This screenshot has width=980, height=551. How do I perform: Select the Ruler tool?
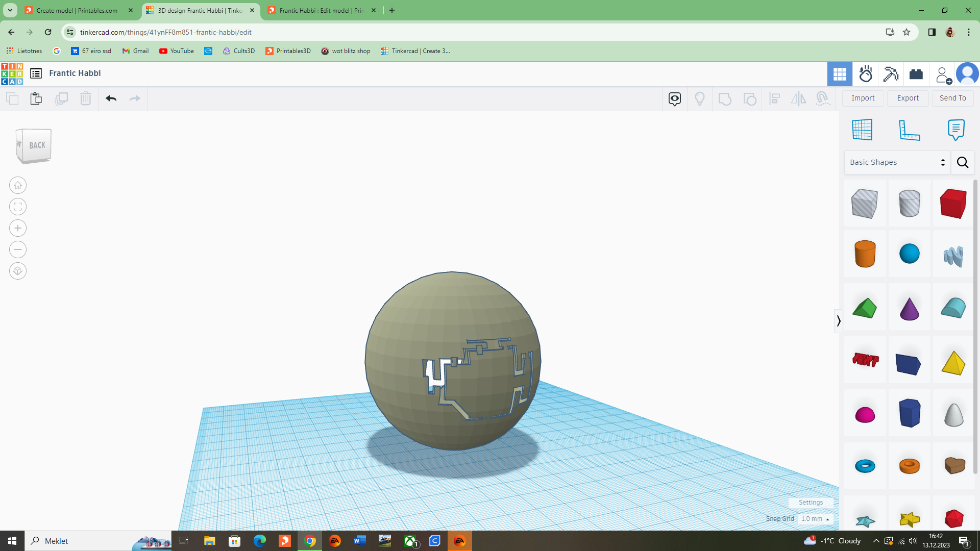click(909, 130)
